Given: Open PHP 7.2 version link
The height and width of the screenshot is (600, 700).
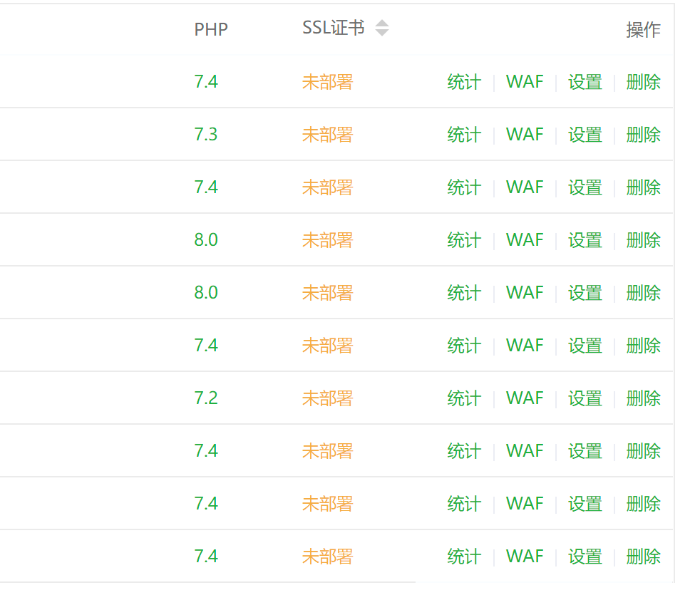Looking at the screenshot, I should [x=206, y=398].
